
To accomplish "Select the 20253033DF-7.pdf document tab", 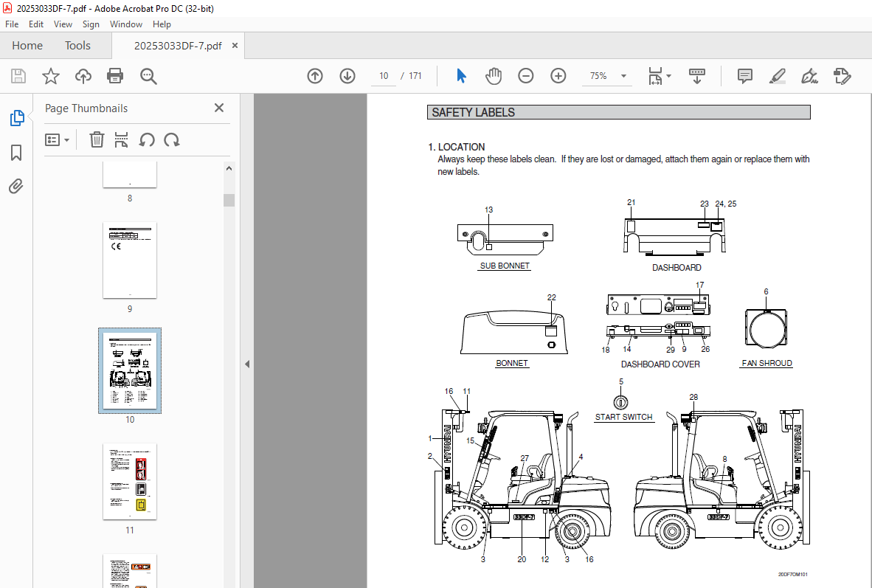I will tap(178, 46).
